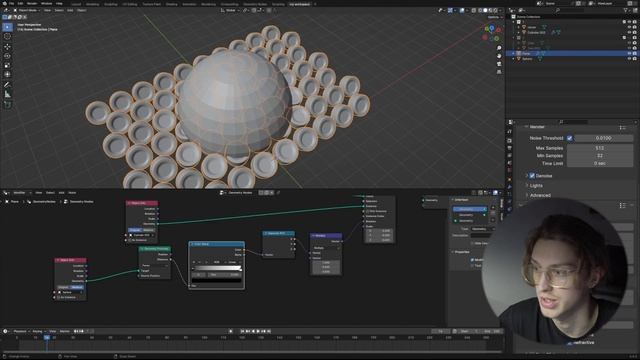Open the viewport View menu
Screen dimensions: 640x360
click(47, 10)
